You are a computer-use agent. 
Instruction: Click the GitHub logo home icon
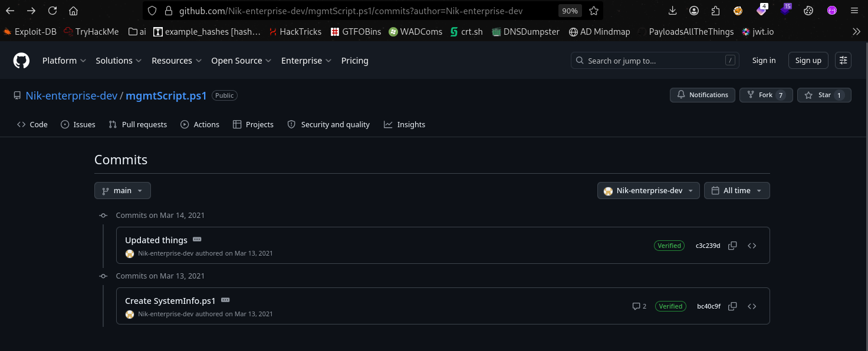[x=21, y=61]
